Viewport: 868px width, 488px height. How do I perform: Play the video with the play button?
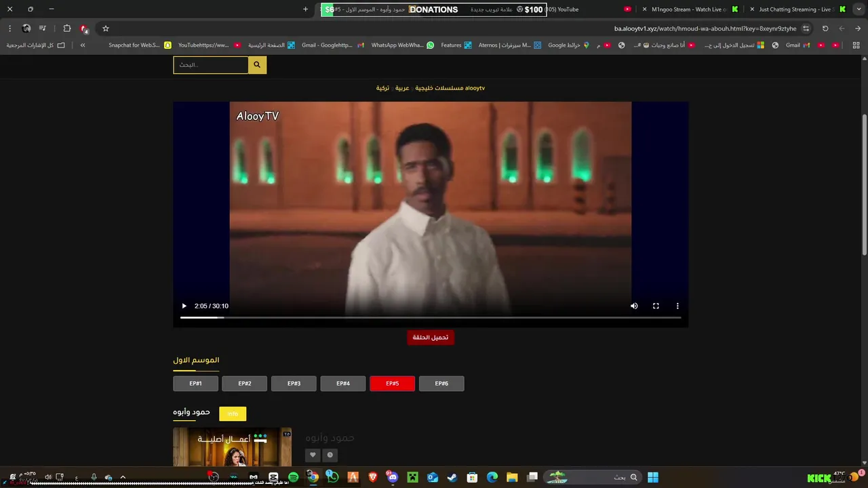pos(184,306)
